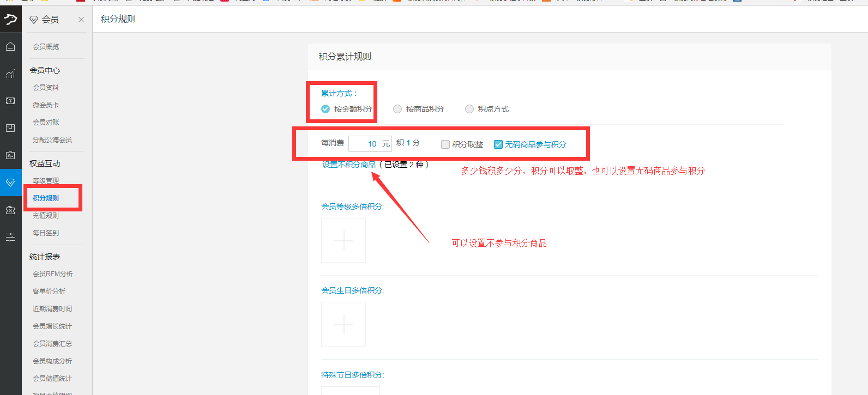Select 积分规则 menu item
868x395 pixels.
pyautogui.click(x=46, y=198)
